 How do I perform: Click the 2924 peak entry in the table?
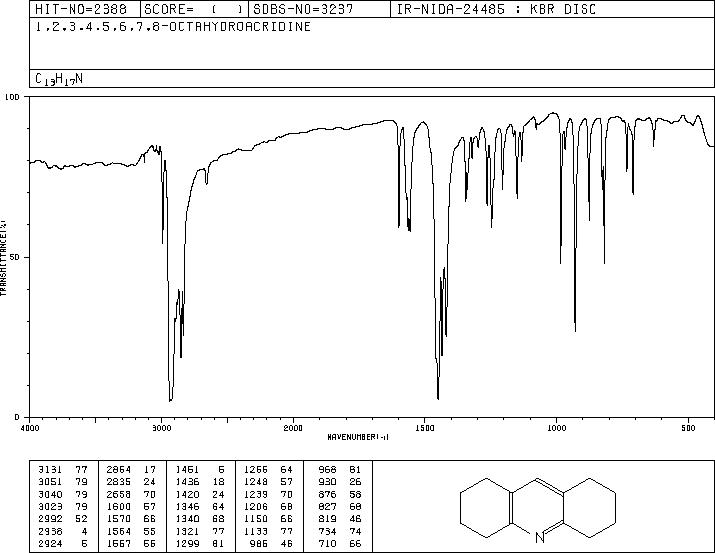click(x=62, y=544)
